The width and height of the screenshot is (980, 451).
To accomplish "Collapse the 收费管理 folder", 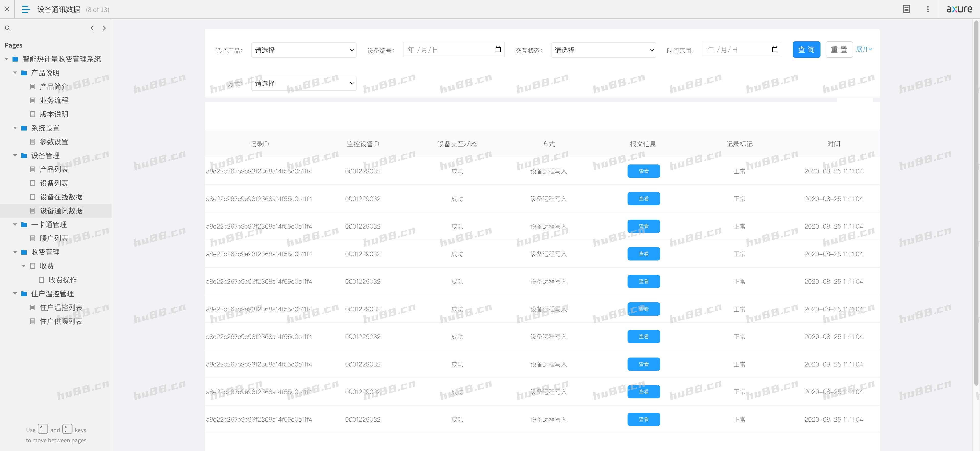I will (x=15, y=252).
